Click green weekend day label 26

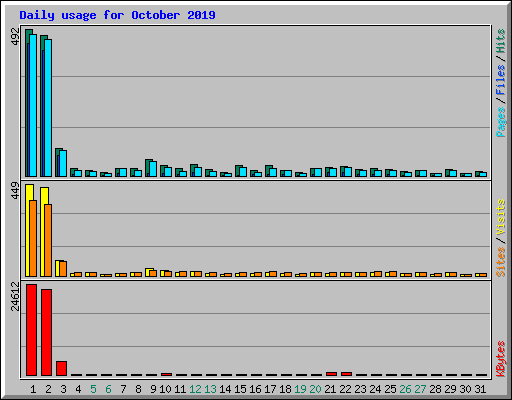click(405, 389)
